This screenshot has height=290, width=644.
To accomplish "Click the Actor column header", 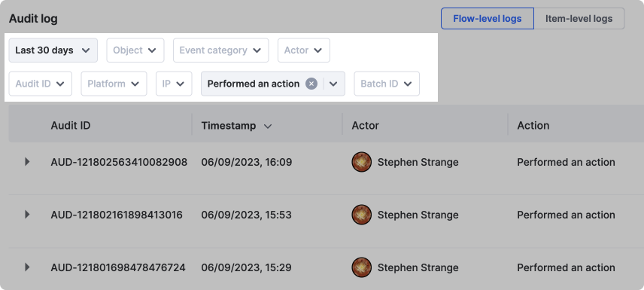I will click(365, 126).
